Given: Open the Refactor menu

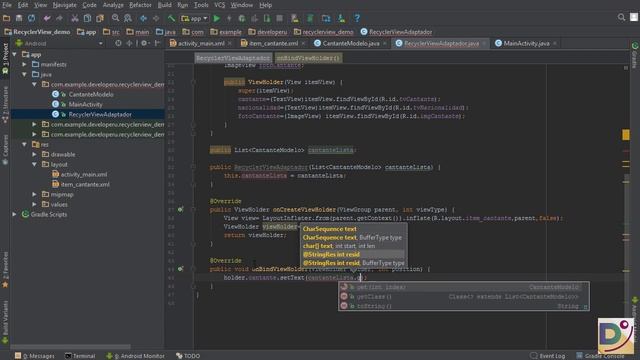Looking at the screenshot, I should 140,5.
